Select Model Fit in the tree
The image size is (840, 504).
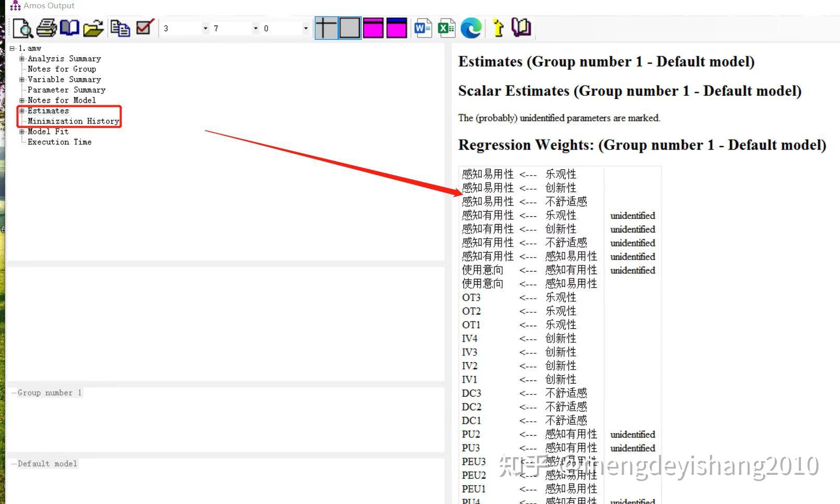click(48, 131)
